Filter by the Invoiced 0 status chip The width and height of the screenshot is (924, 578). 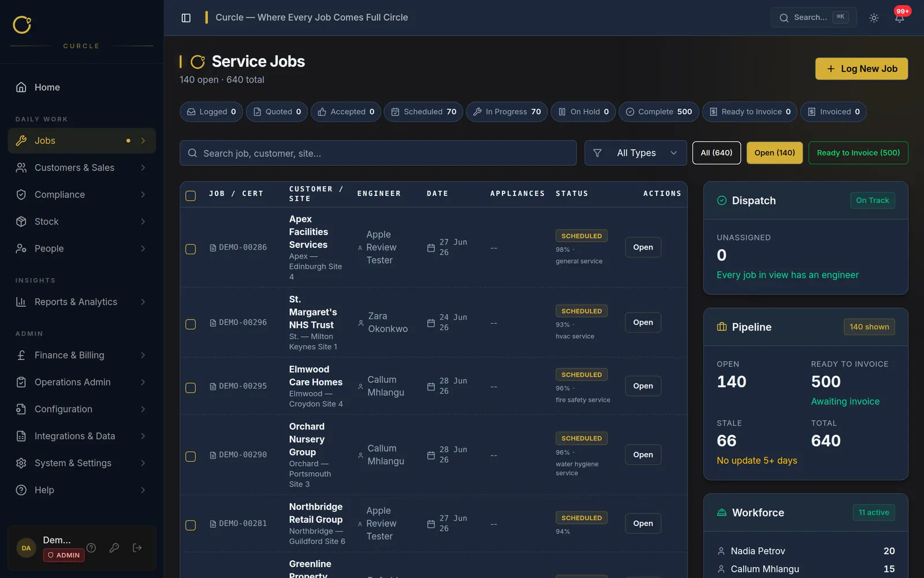coord(833,112)
